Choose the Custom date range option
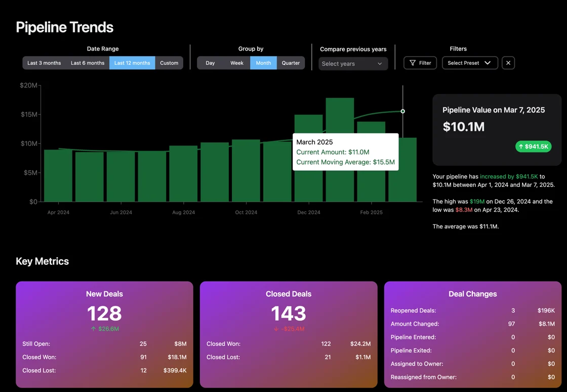This screenshot has height=392, width=567. click(169, 63)
